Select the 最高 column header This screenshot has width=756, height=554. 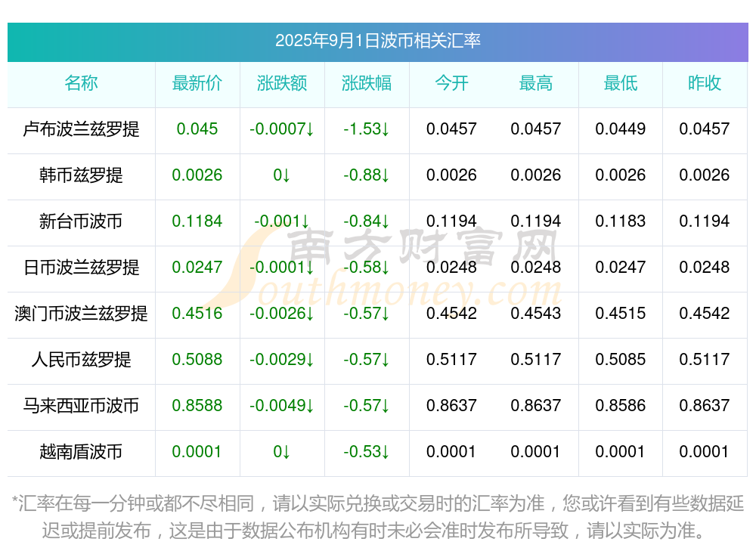pos(536,83)
